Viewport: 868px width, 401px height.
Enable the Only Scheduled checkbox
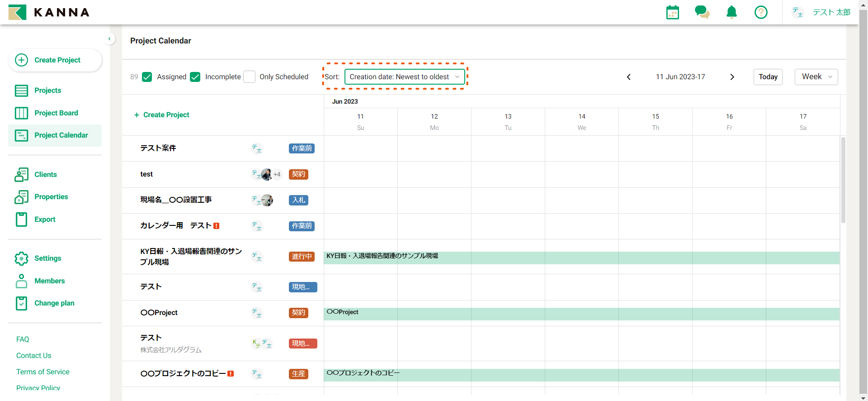[250, 77]
